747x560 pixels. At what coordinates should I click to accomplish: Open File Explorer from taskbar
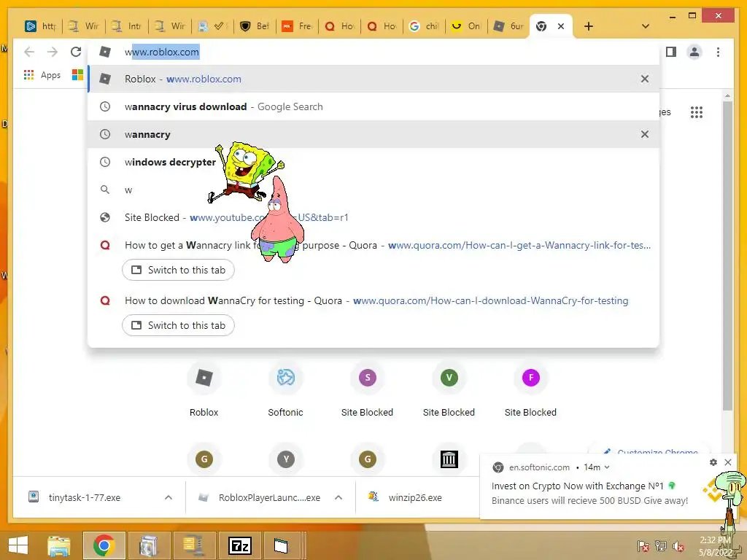pyautogui.click(x=59, y=545)
